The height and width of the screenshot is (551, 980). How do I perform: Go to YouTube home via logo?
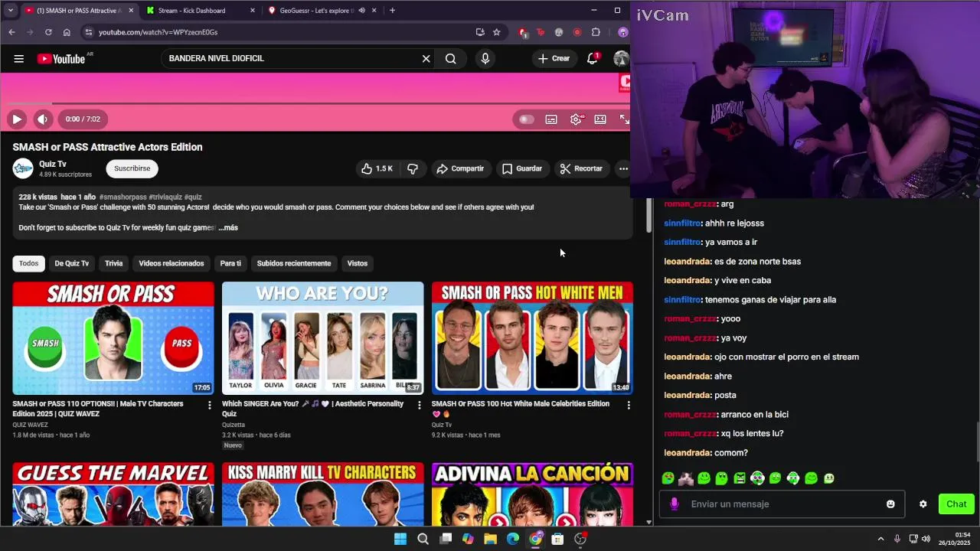pos(61,58)
